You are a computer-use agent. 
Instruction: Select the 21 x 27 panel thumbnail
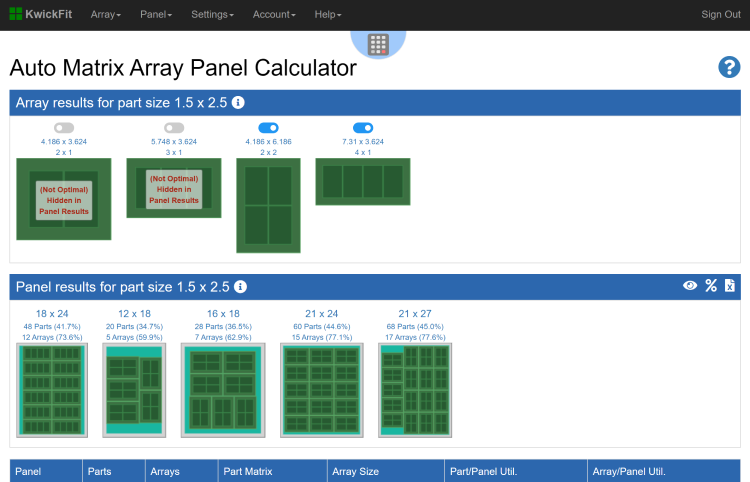point(415,390)
